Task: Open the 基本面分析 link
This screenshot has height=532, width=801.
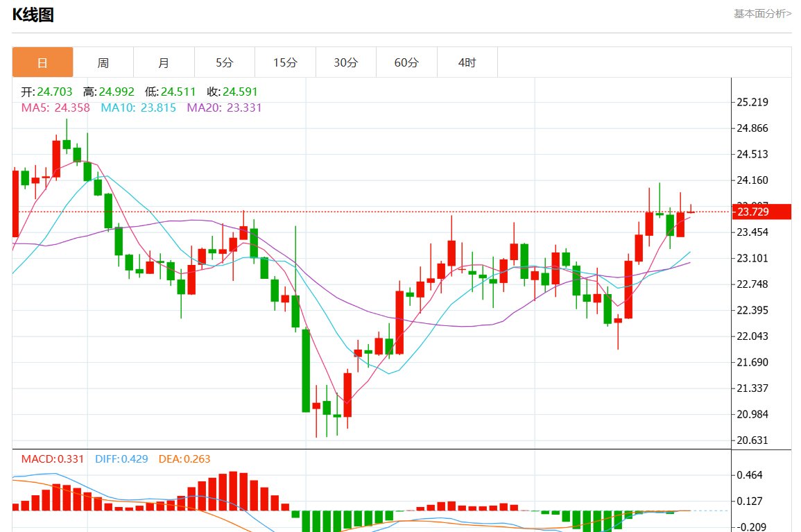Action: pyautogui.click(x=762, y=14)
